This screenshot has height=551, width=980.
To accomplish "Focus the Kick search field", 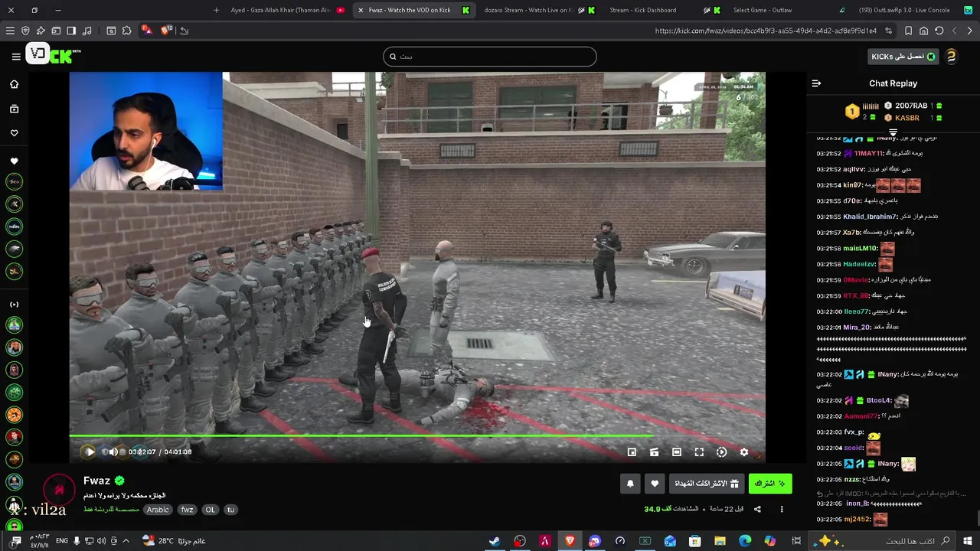I will (490, 57).
